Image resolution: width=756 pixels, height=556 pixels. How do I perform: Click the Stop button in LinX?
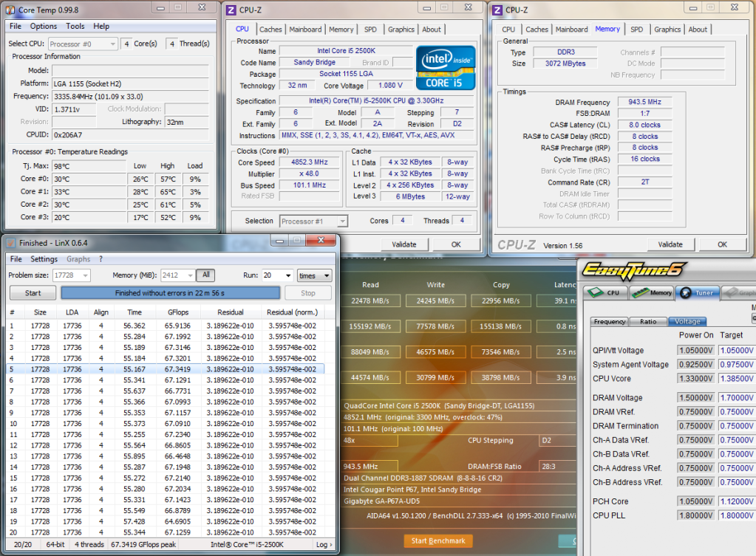(x=308, y=293)
